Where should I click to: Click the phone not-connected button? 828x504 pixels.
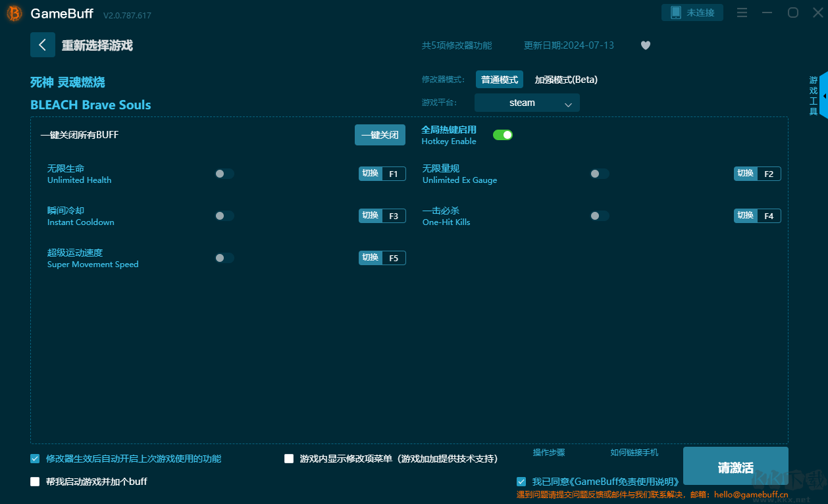coord(692,13)
